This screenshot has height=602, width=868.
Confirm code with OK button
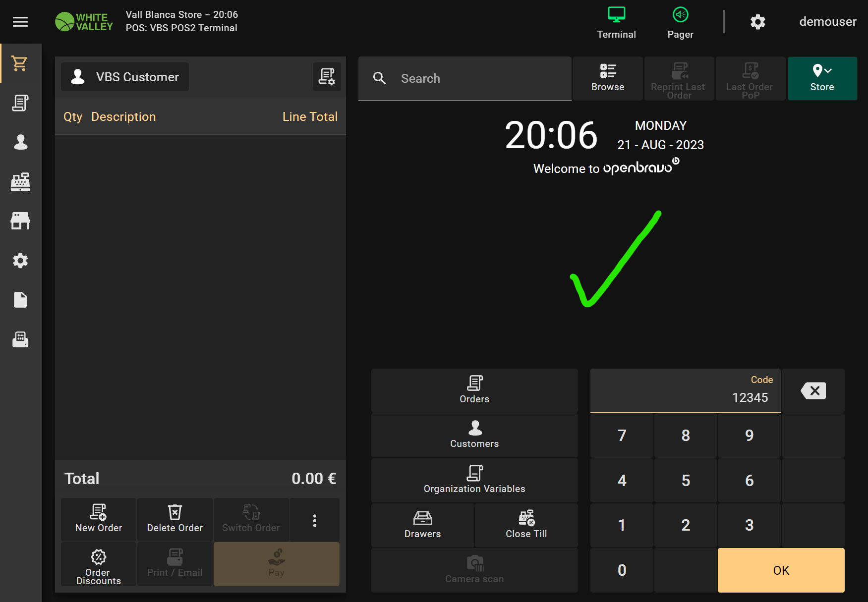(x=781, y=570)
